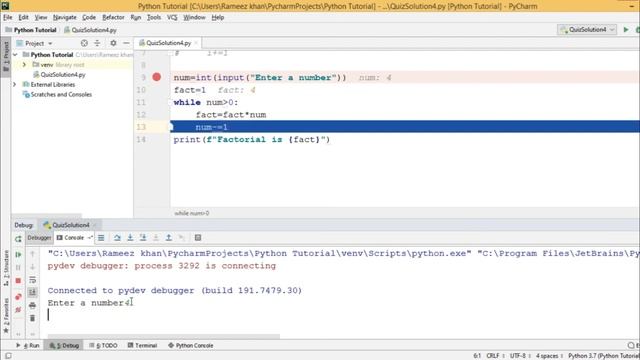This screenshot has width=640, height=360.
Task: Run QuizSolution4 with green play button
Action: (x=626, y=29)
